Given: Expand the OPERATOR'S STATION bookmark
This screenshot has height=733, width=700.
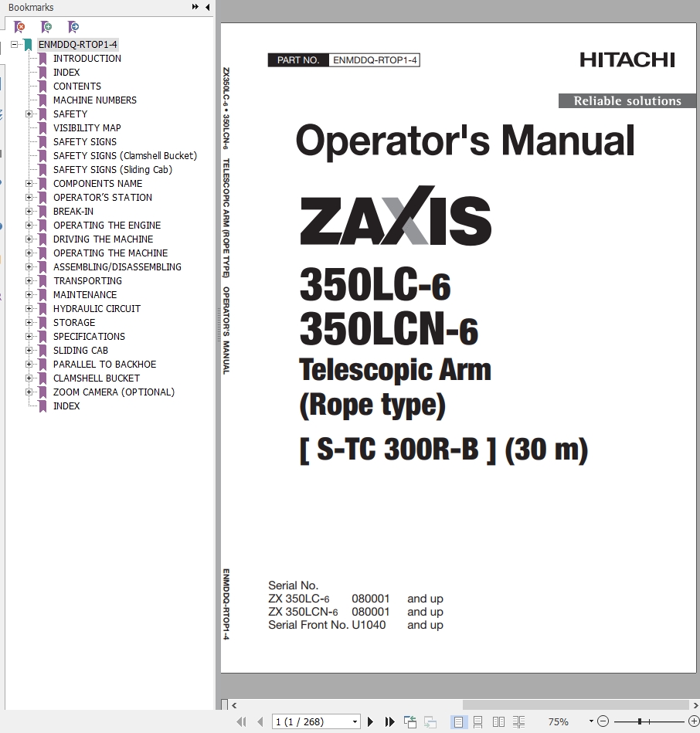Looking at the screenshot, I should pos(29,197).
